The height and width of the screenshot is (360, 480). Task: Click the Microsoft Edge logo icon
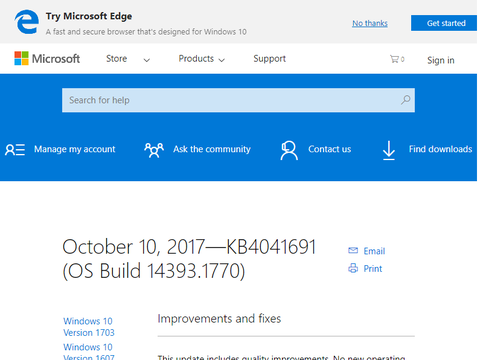(x=27, y=22)
